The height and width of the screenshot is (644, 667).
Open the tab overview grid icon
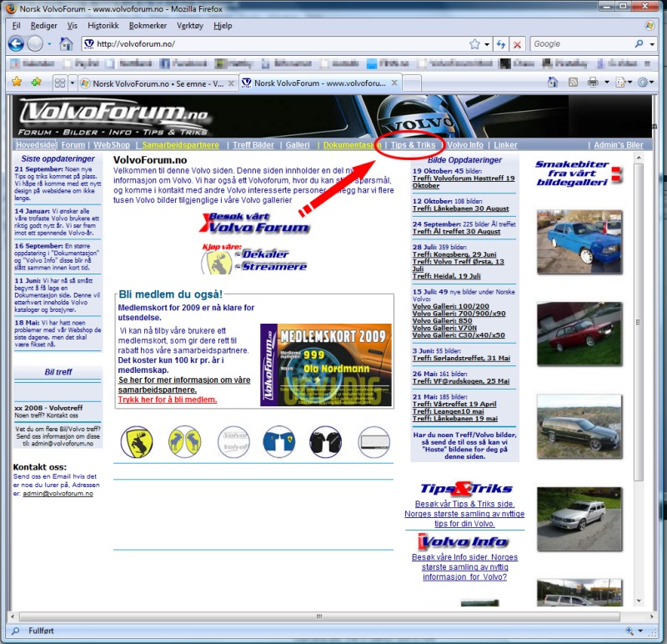click(60, 83)
